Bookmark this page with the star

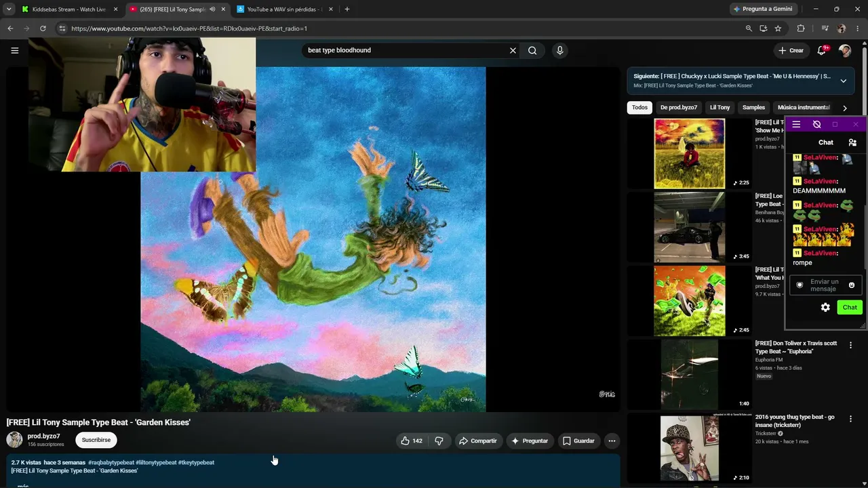pyautogui.click(x=778, y=28)
